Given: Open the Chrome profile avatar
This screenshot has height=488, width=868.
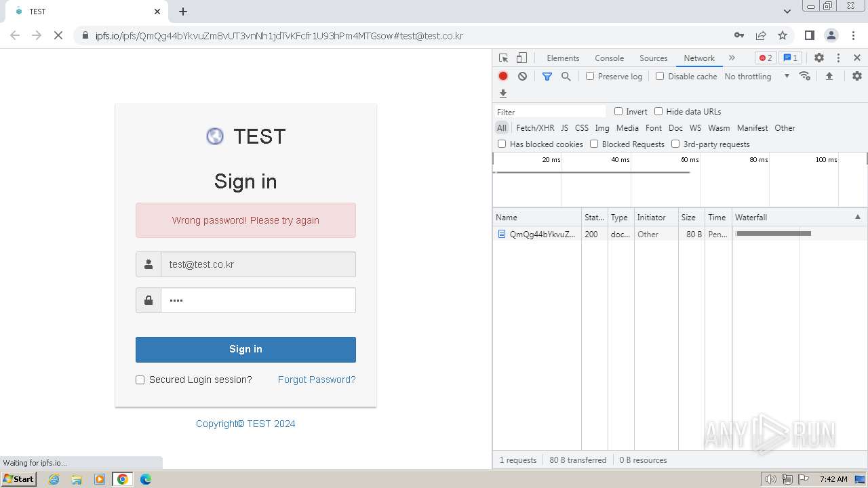Looking at the screenshot, I should coord(831,35).
